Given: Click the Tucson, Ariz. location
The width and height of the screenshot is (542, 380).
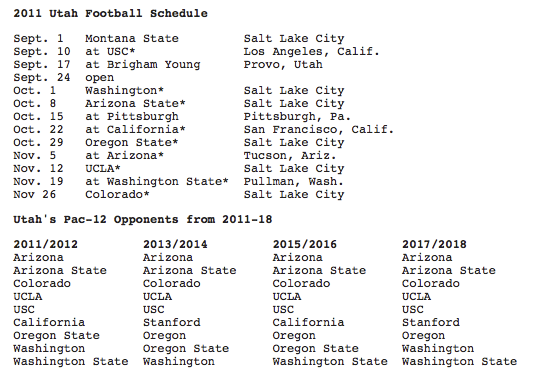Looking at the screenshot, I should click(290, 156).
